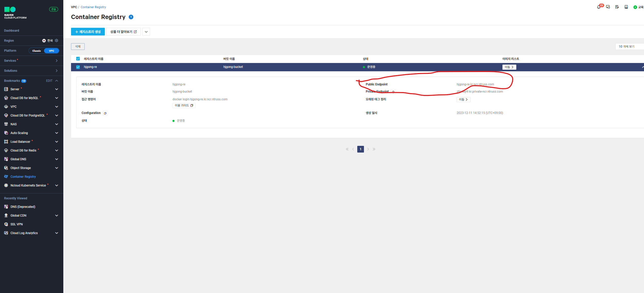Click the chat bubble icon in header
The image size is (644, 293).
pyautogui.click(x=608, y=7)
